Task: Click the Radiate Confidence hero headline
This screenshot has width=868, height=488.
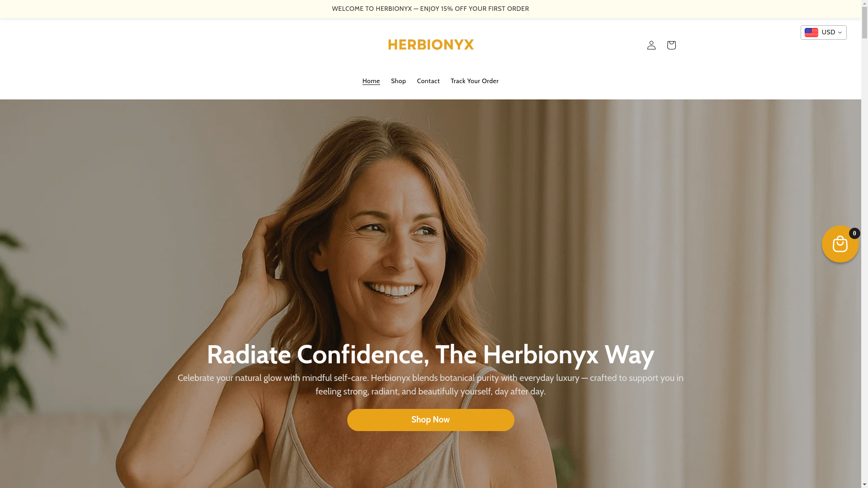Action: point(430,354)
